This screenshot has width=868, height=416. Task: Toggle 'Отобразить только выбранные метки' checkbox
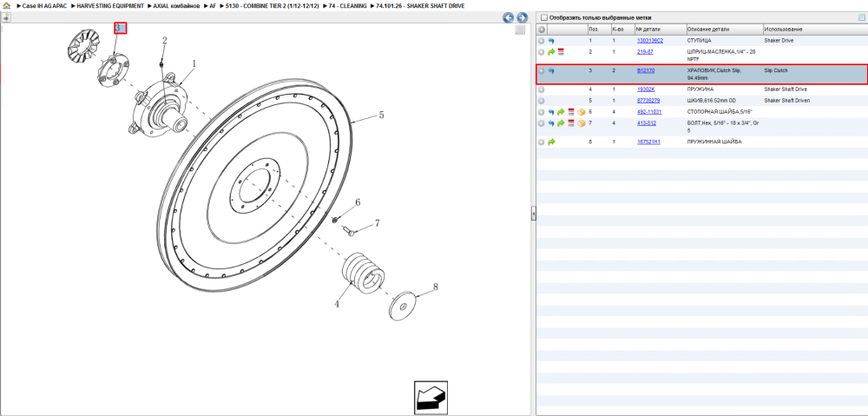(543, 17)
